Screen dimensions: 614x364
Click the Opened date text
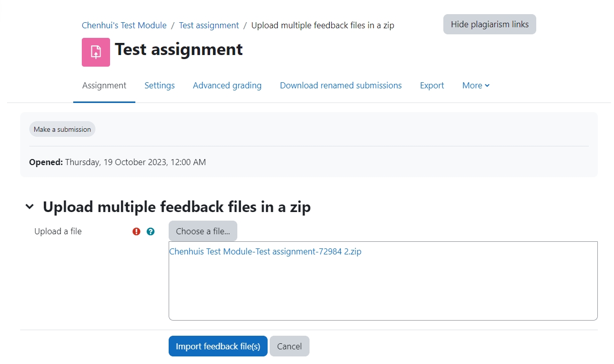118,162
